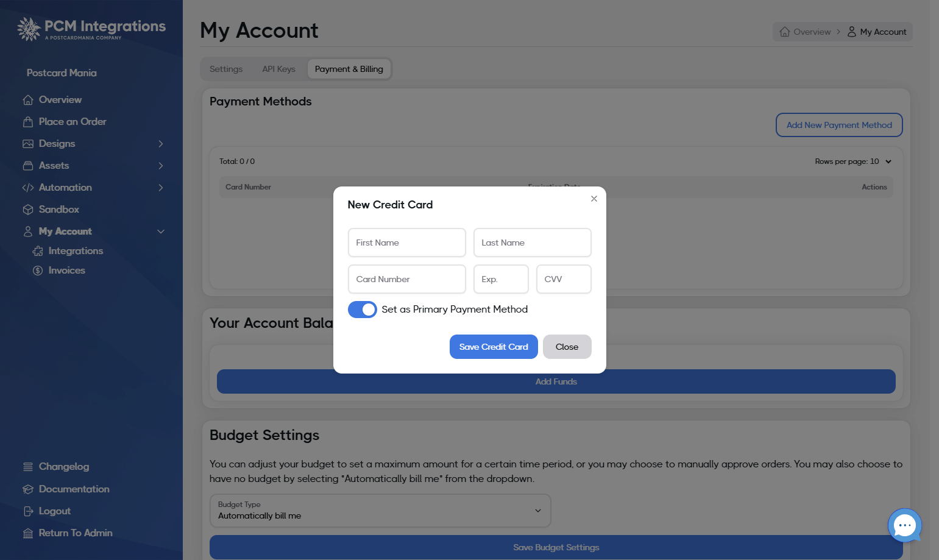Open the Sandbox menu item
Image resolution: width=939 pixels, height=560 pixels.
(59, 210)
